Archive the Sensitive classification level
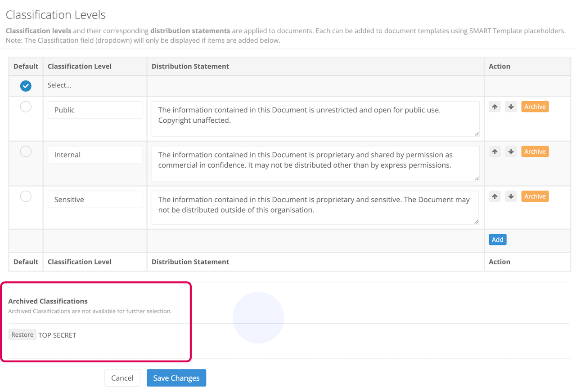 [535, 196]
